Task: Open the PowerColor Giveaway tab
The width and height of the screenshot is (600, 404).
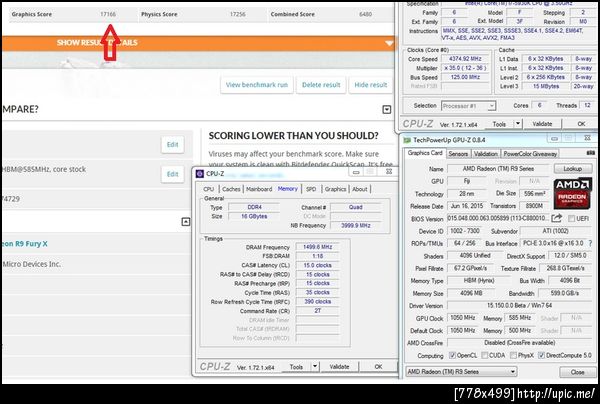Action: (x=530, y=154)
